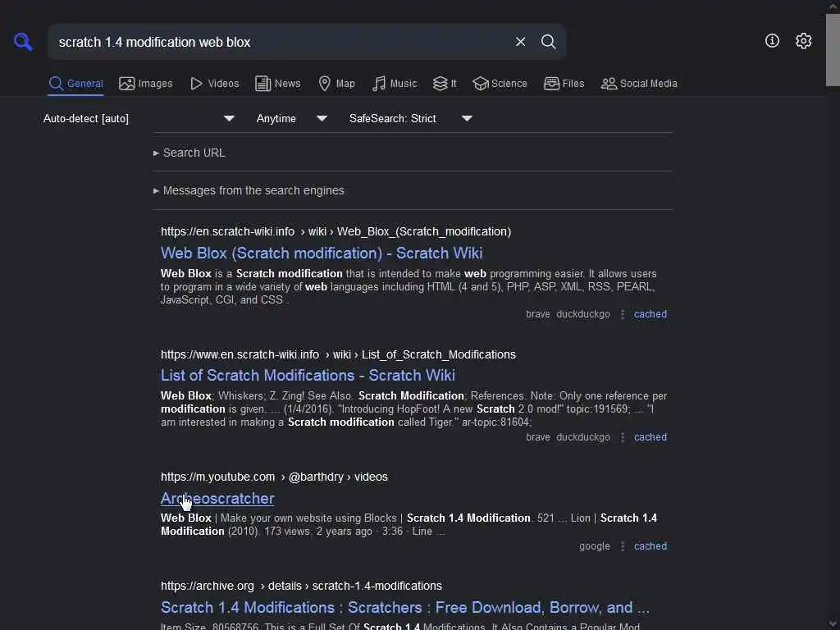Open cached link for Web Blox result
This screenshot has height=630, width=840.
tap(651, 314)
